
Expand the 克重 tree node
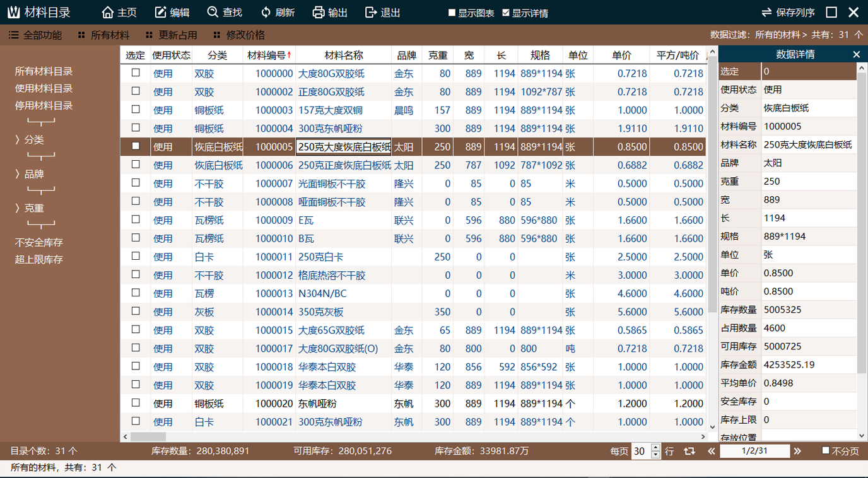[x=18, y=208]
